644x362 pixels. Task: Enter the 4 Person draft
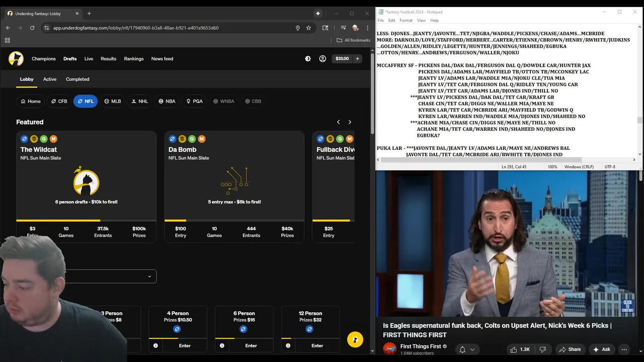point(185,345)
